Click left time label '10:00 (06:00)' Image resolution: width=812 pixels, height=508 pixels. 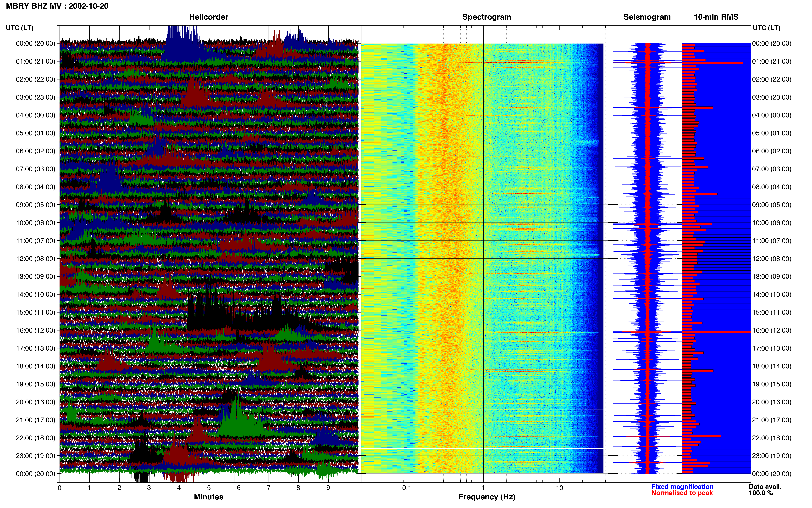[x=36, y=223]
